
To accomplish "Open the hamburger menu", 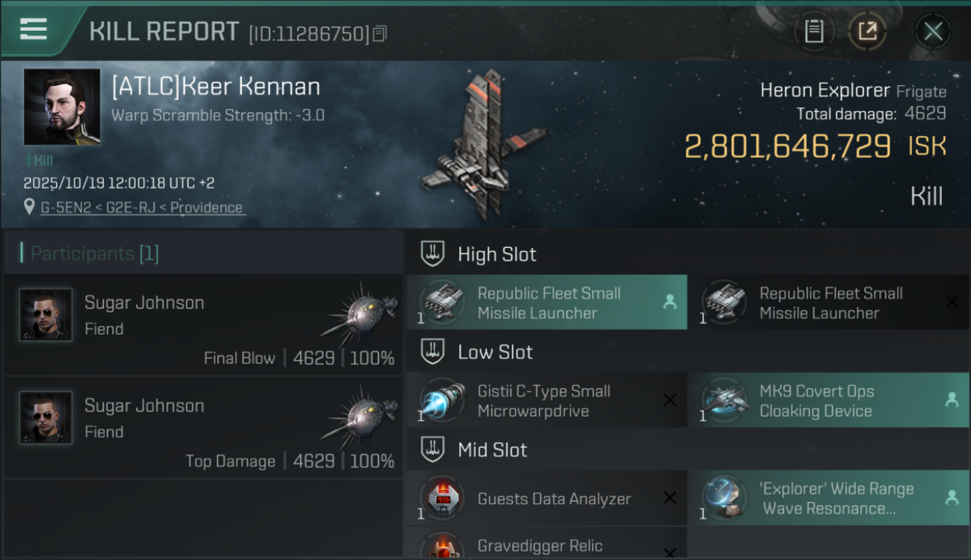I will (x=34, y=30).
